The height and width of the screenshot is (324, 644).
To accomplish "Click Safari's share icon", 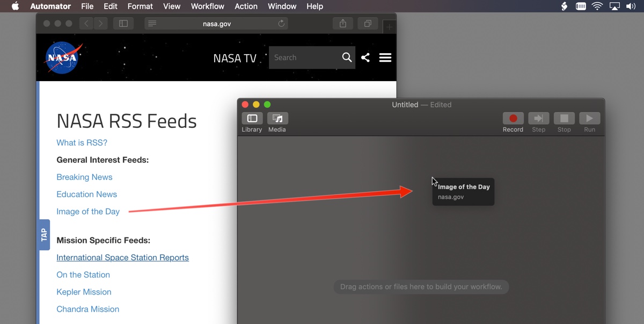I will coord(342,24).
